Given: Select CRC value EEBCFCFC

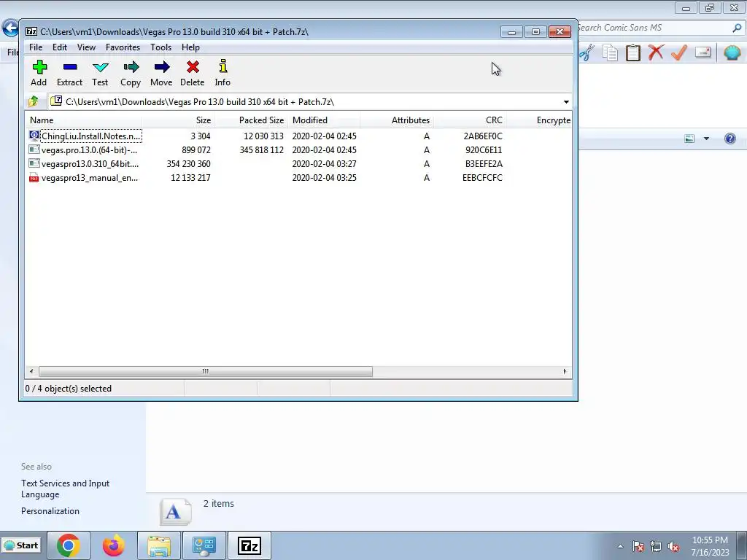Looking at the screenshot, I should pos(482,178).
